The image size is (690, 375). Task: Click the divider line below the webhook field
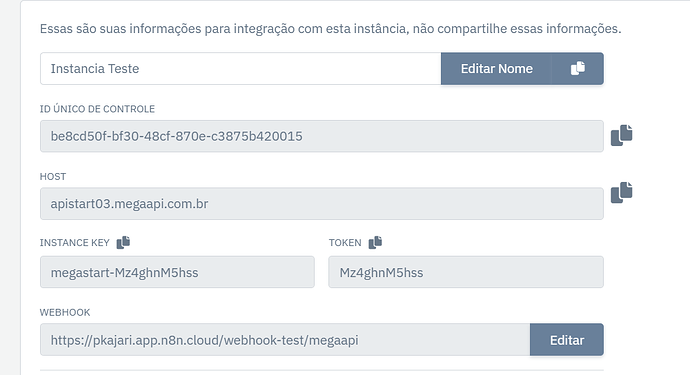322,370
